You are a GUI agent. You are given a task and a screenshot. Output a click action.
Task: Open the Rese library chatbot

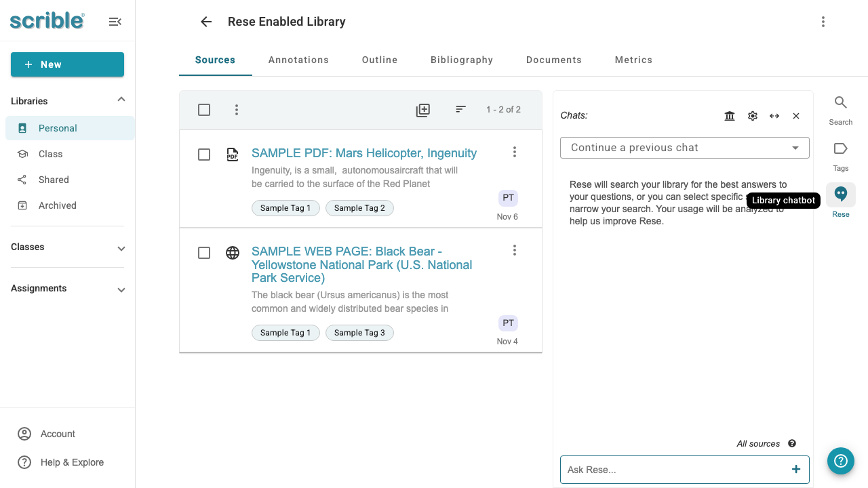pyautogui.click(x=840, y=195)
